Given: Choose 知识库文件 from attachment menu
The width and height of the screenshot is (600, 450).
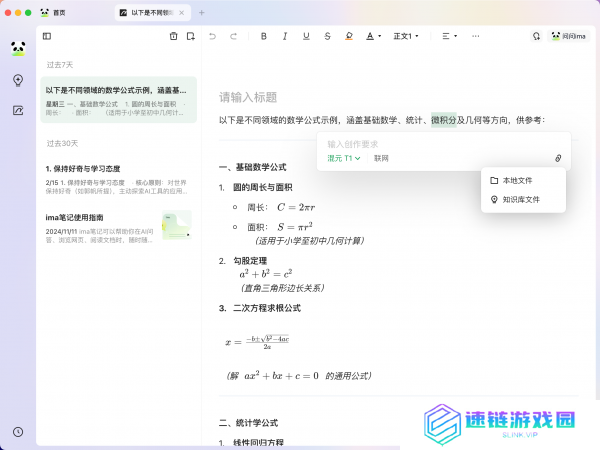Looking at the screenshot, I should (x=523, y=199).
